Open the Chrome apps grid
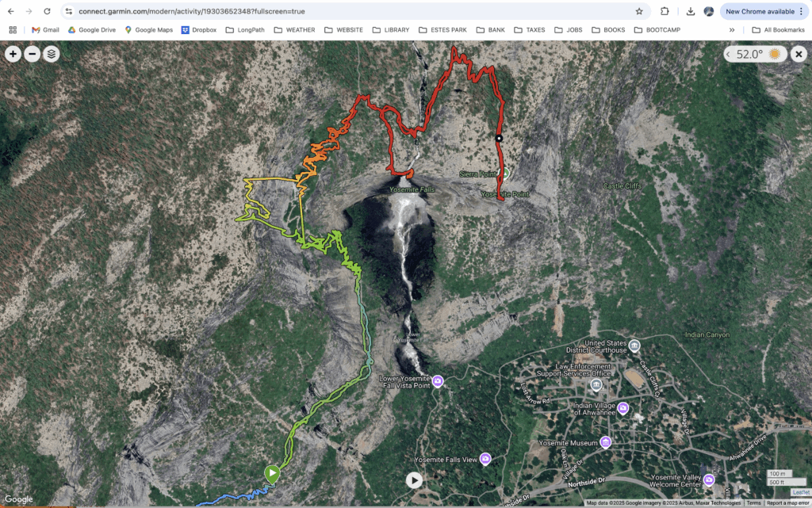812x508 pixels. pos(13,30)
